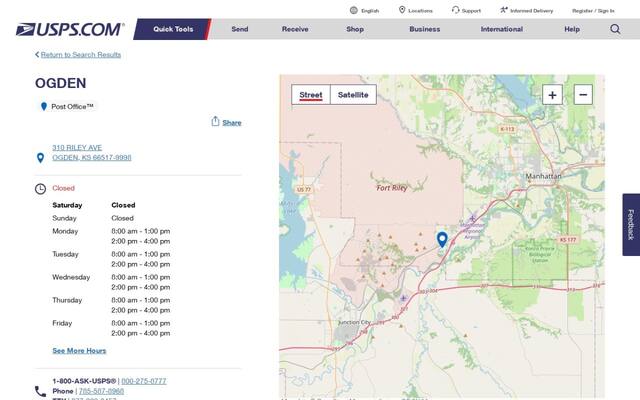Click the OGDEN heading

click(x=60, y=83)
